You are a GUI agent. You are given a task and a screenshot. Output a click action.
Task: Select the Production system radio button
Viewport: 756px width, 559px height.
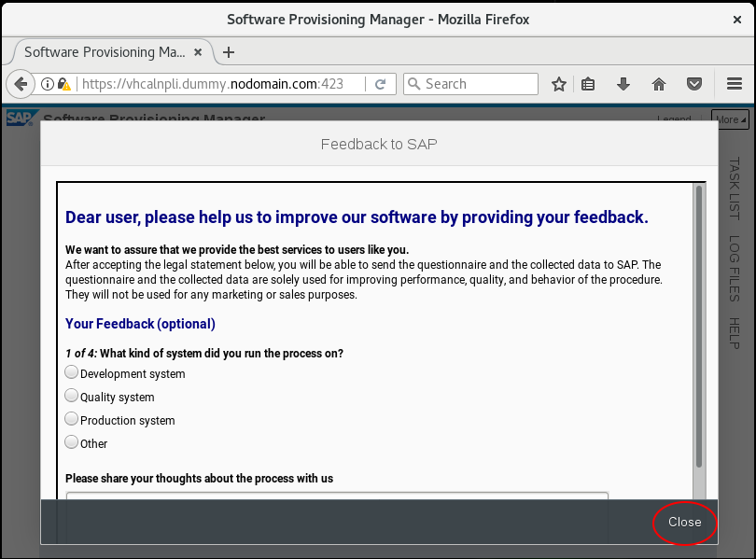coord(71,419)
